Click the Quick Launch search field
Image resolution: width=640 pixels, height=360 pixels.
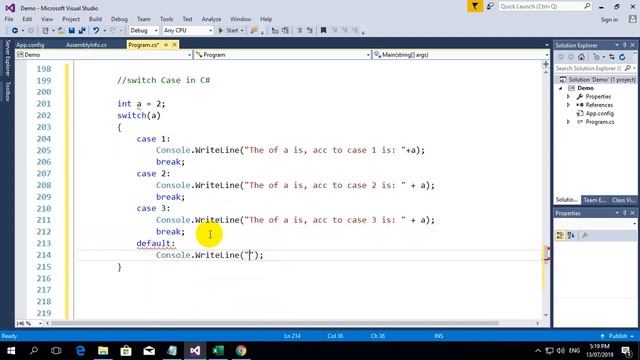pos(545,7)
